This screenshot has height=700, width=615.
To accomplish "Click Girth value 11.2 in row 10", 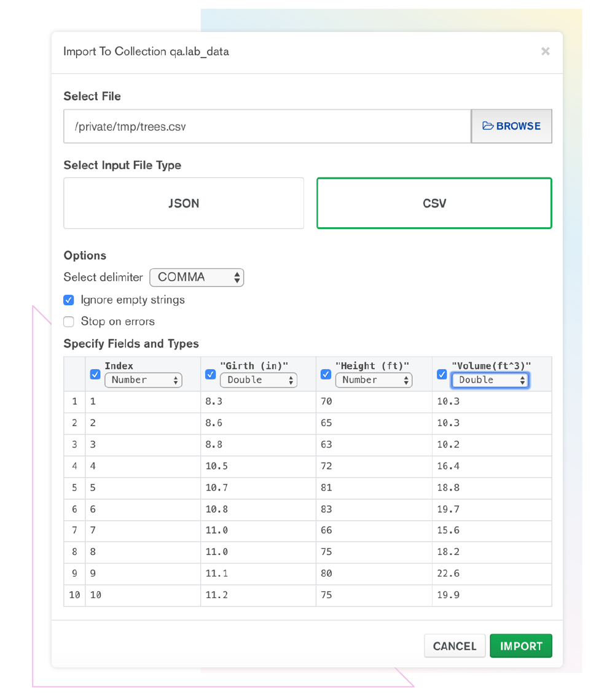I will [x=217, y=595].
